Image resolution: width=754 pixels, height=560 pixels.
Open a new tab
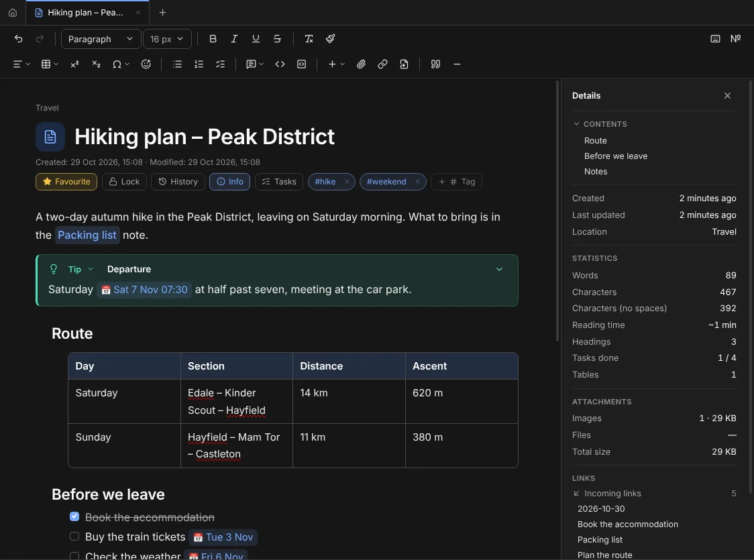pyautogui.click(x=162, y=13)
